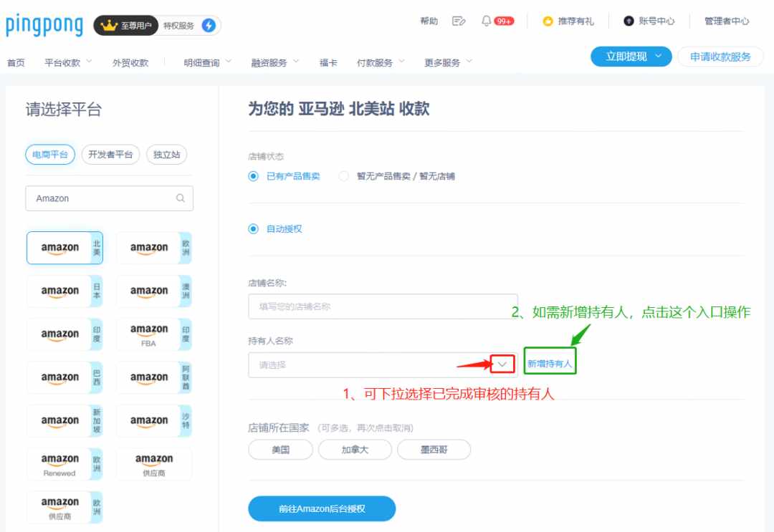Click the 申请收款服务 button
This screenshot has height=532, width=774.
pyautogui.click(x=720, y=57)
